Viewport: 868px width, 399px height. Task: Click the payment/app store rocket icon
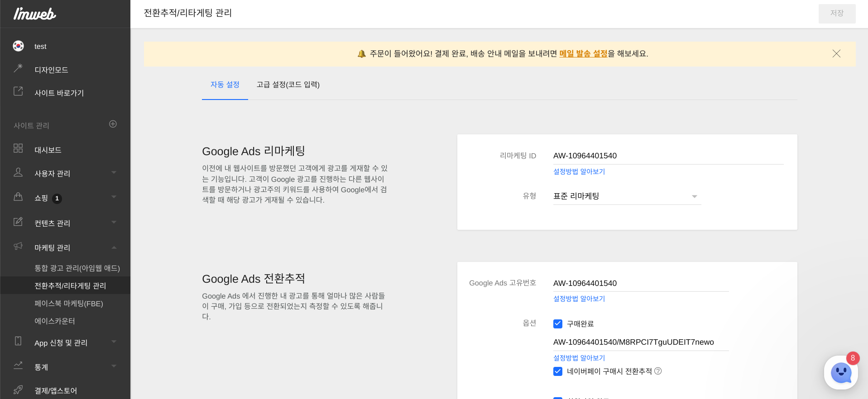[x=18, y=389]
